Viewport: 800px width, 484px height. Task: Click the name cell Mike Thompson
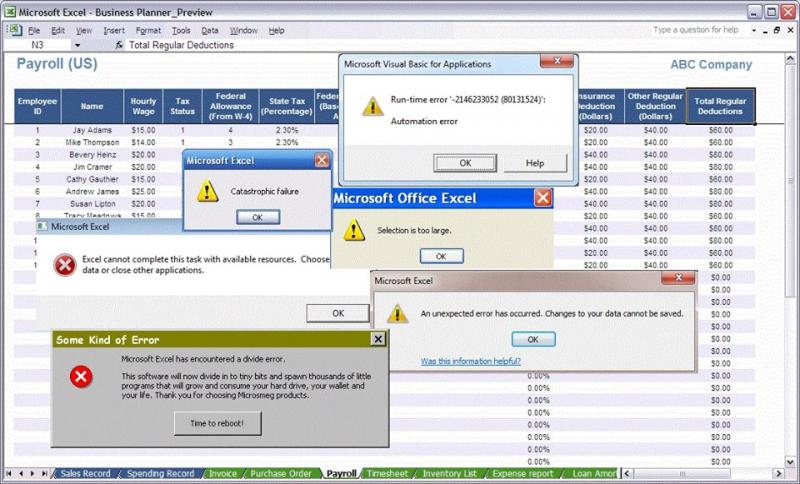[x=92, y=142]
